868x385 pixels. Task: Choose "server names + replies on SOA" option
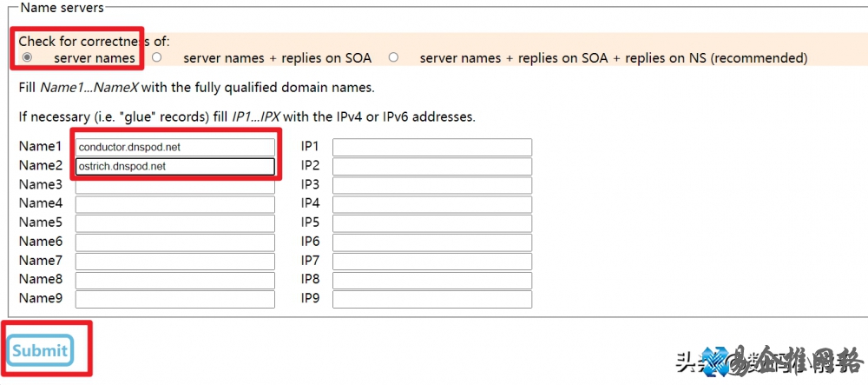coord(157,57)
